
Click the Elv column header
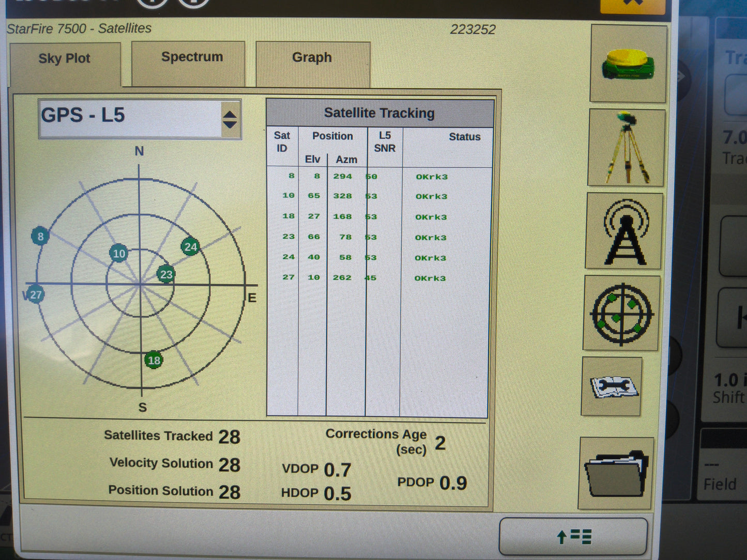(312, 159)
